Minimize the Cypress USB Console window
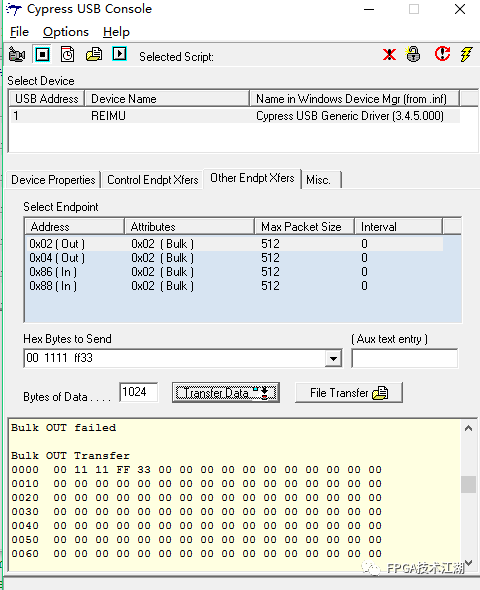This screenshot has width=480, height=590. (x=369, y=9)
